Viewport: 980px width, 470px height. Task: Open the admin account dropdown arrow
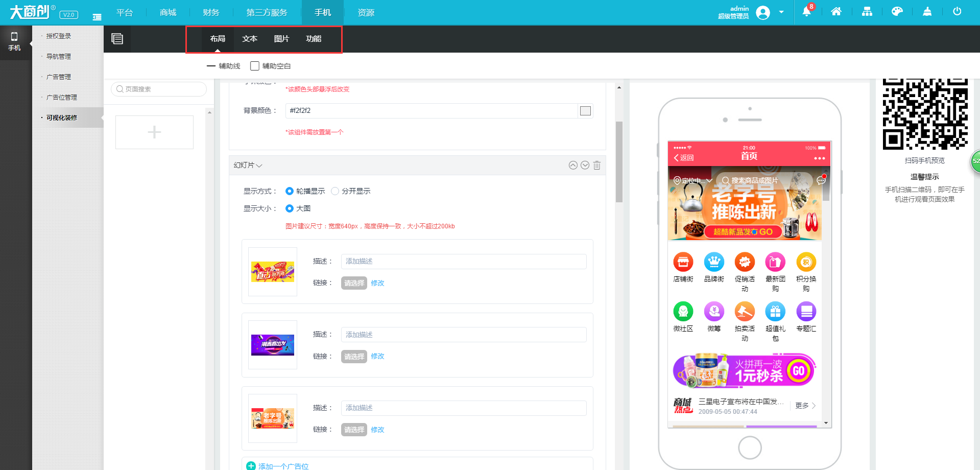tap(781, 12)
